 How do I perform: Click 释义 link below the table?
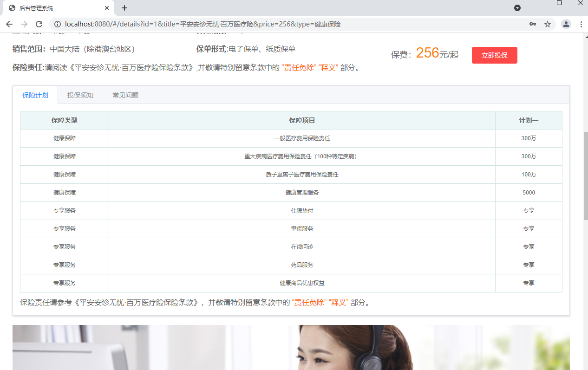pyautogui.click(x=339, y=302)
